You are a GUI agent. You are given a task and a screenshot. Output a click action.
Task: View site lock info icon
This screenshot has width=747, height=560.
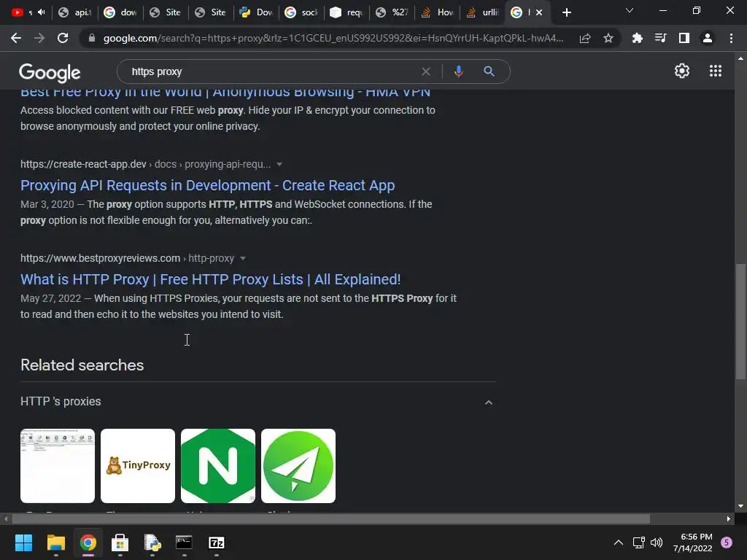tap(92, 38)
